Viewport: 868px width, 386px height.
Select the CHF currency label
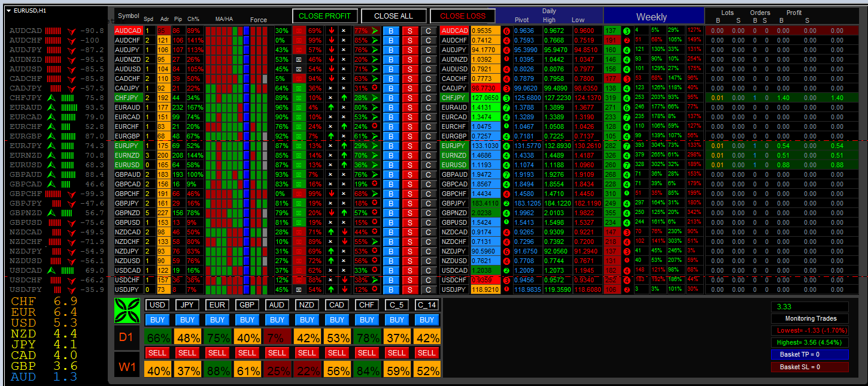(x=367, y=304)
